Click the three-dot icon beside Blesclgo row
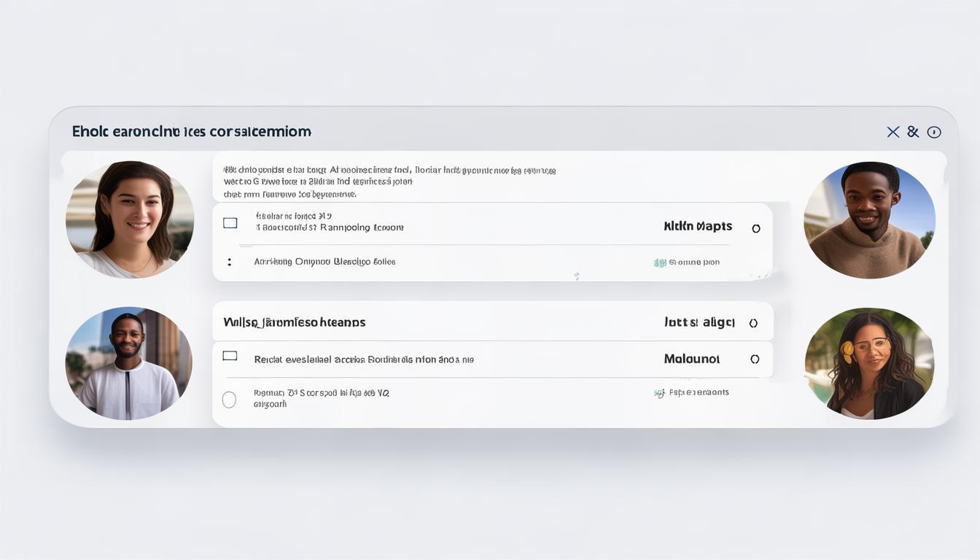This screenshot has width=980, height=560. 230,262
